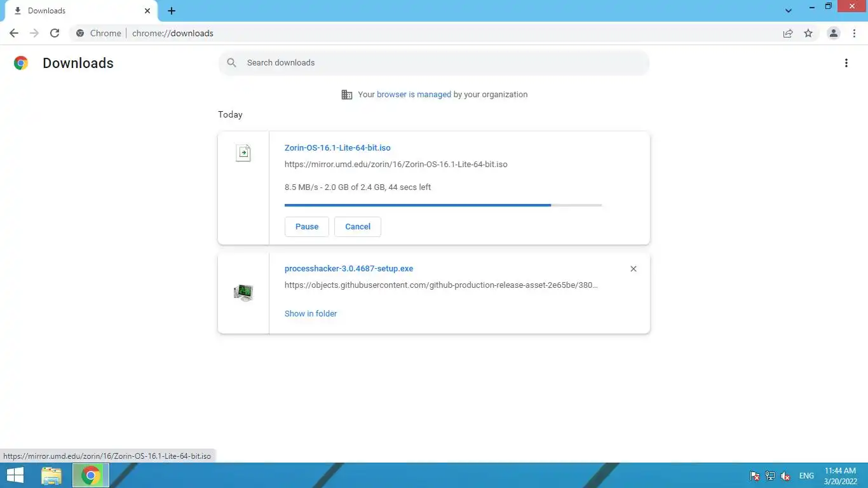The width and height of the screenshot is (868, 488).
Task: Cancel the Zorin ISO download
Action: click(358, 226)
